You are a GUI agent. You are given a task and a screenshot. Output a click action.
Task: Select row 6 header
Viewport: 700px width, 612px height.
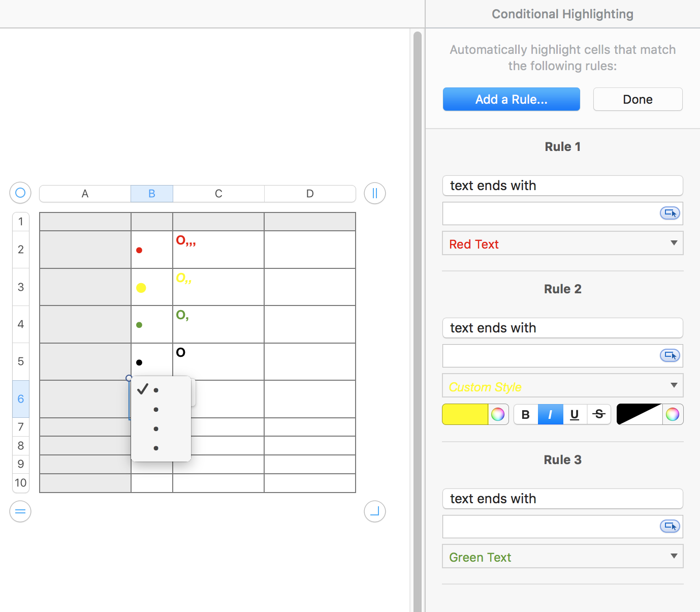click(21, 399)
